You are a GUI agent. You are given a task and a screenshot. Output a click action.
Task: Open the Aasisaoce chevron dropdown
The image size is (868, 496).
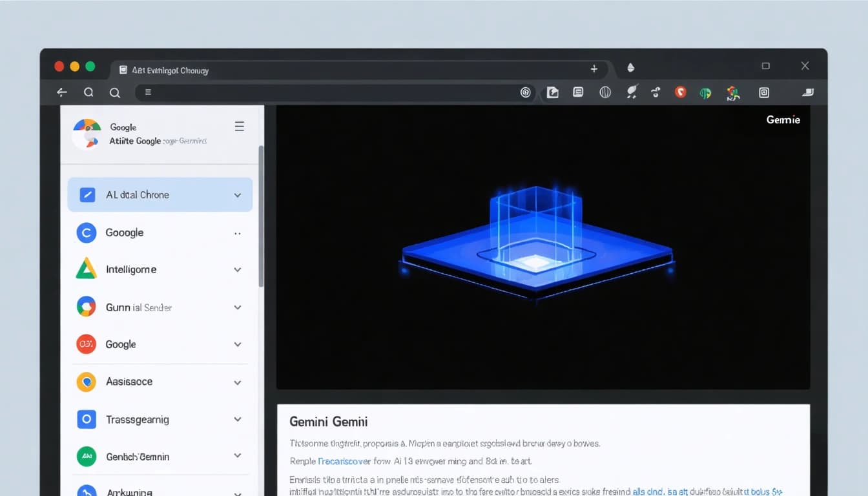pos(237,382)
